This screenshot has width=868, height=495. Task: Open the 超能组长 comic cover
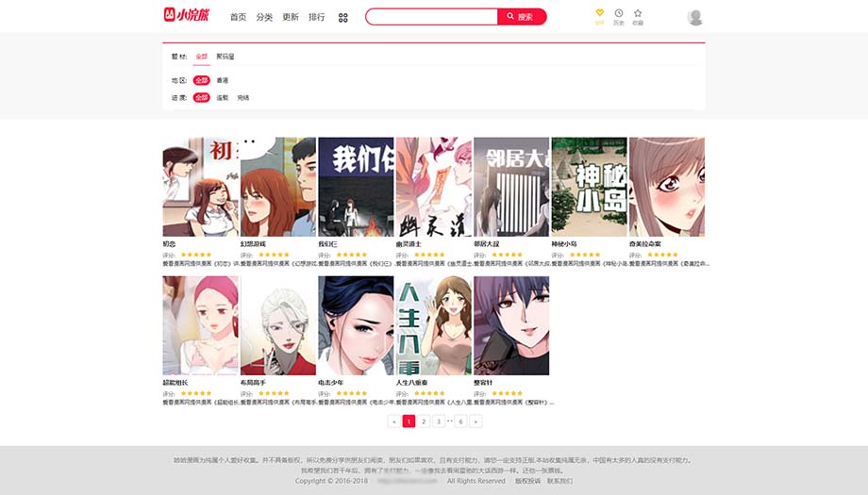tap(200, 326)
